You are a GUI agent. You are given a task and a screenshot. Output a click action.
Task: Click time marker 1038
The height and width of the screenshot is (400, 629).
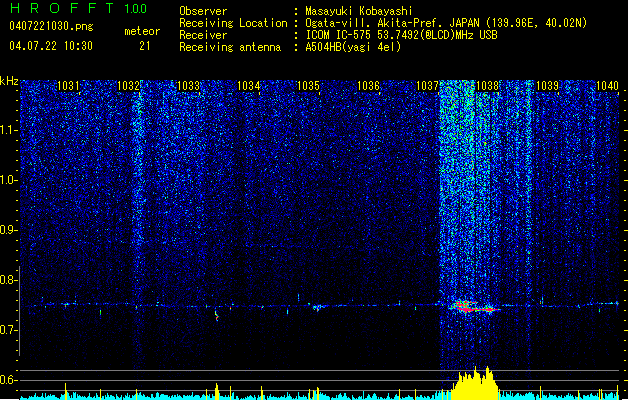click(487, 86)
